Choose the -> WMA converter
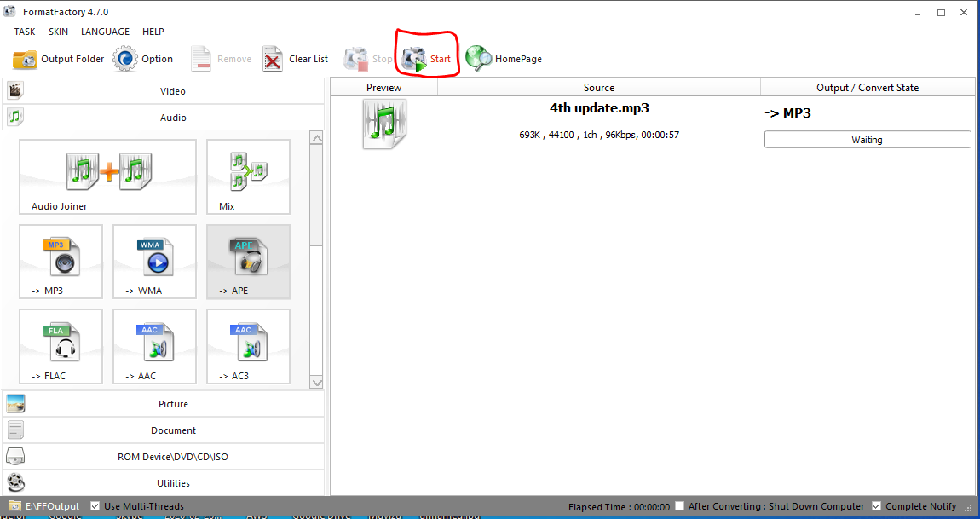The image size is (980, 519). point(154,262)
